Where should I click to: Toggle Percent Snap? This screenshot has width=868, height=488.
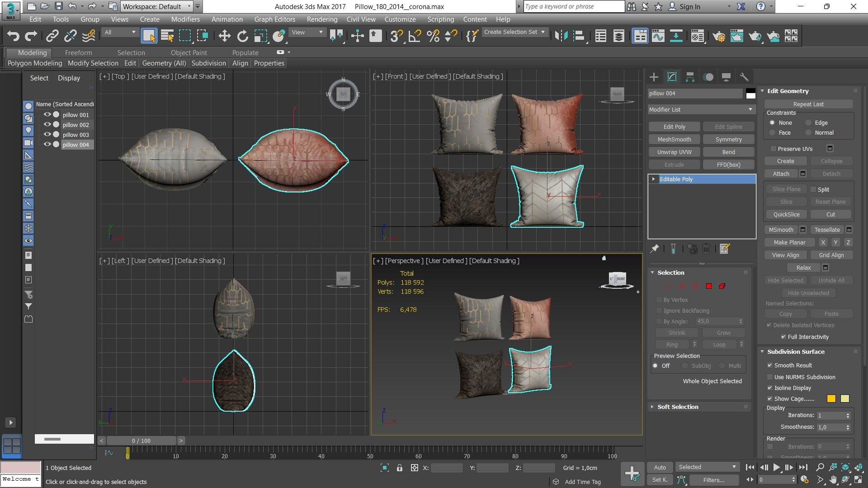click(433, 36)
